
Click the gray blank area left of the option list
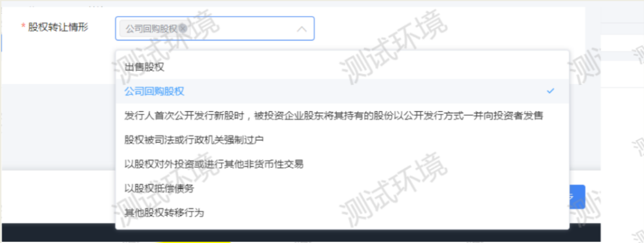tap(58, 127)
